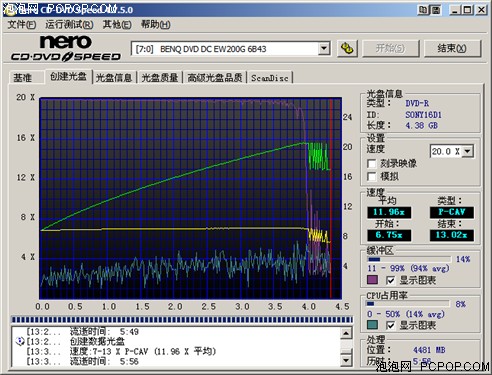Maximize the CD-DVD Speed window
This screenshot has height=375, width=492.
467,10
